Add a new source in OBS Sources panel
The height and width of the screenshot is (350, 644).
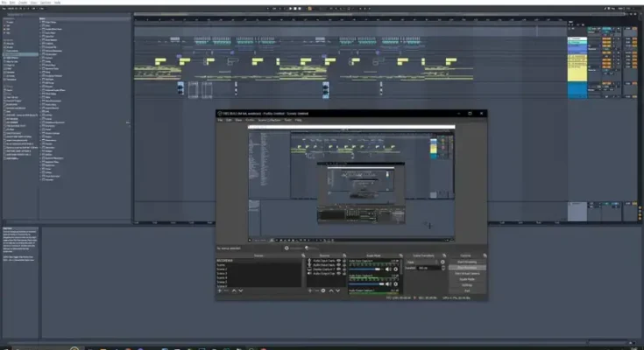point(308,290)
